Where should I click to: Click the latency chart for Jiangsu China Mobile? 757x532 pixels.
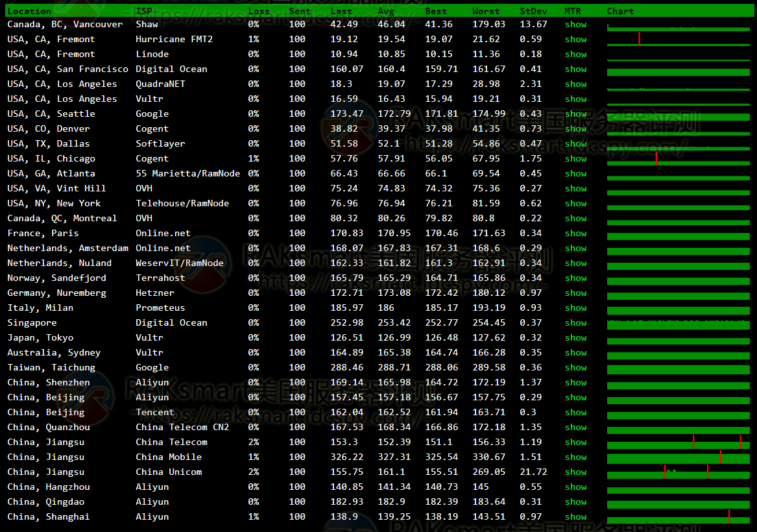(x=679, y=457)
